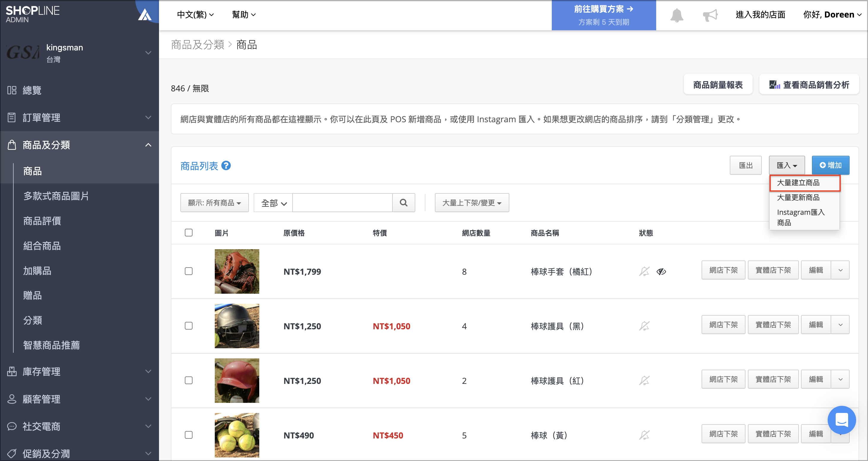Open 分類 in sidebar
Screen dimensions: 868x461
32,320
